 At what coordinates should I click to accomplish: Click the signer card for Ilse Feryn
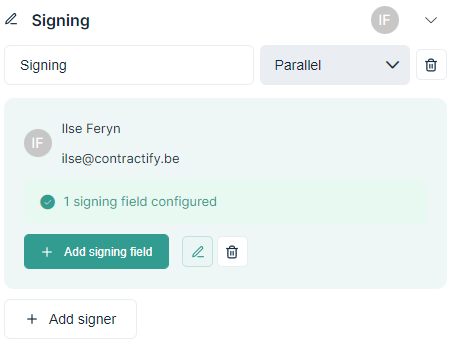click(225, 193)
